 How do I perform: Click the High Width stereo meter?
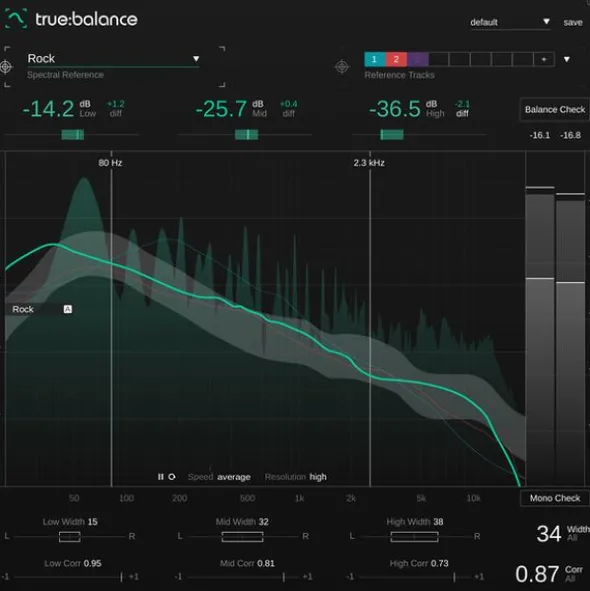414,537
